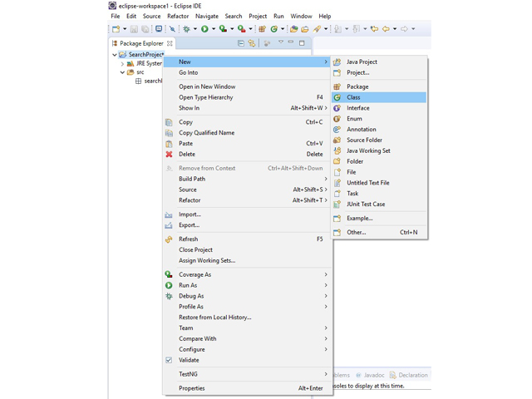Choose Package from New submenu
The image size is (532, 399).
point(379,86)
